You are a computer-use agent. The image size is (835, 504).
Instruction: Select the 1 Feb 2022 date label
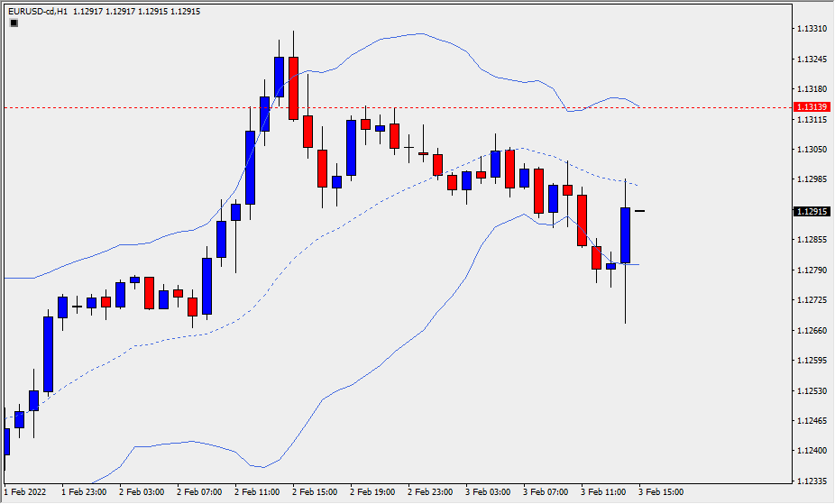[x=23, y=492]
